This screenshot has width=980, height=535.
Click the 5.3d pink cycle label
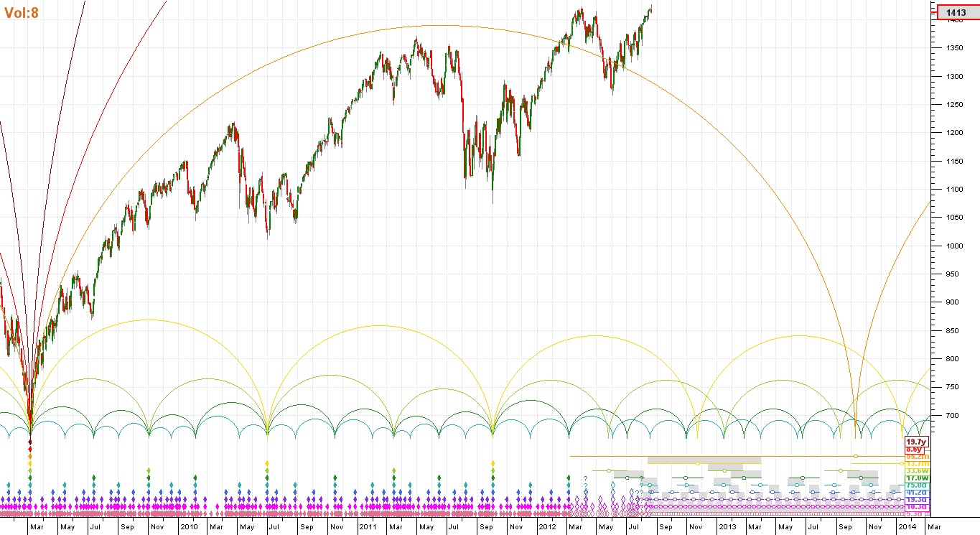coord(915,514)
